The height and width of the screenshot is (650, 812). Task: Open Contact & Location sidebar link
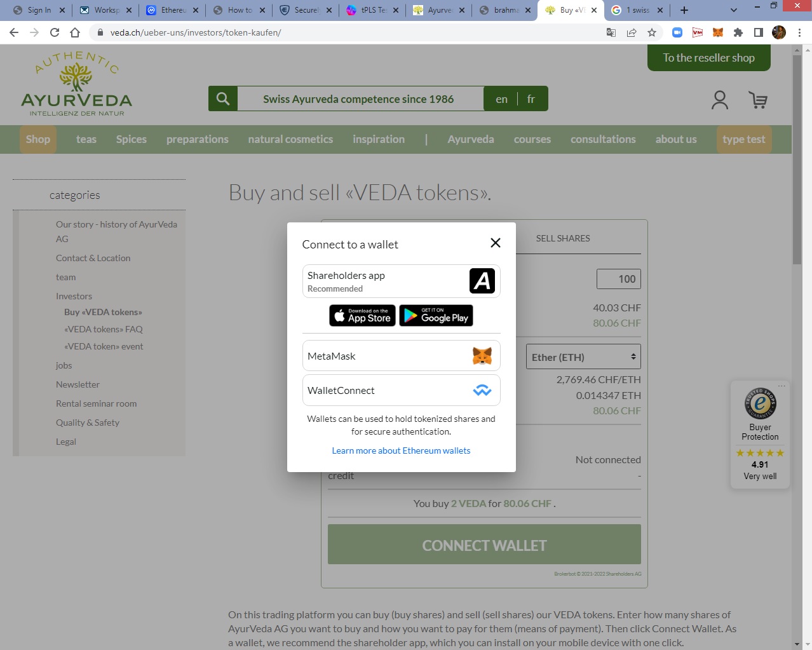coord(93,258)
